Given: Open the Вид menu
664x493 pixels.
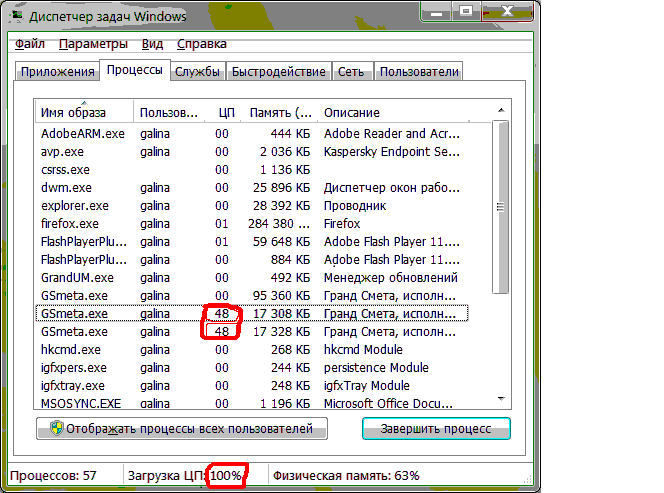Looking at the screenshot, I should [x=152, y=44].
